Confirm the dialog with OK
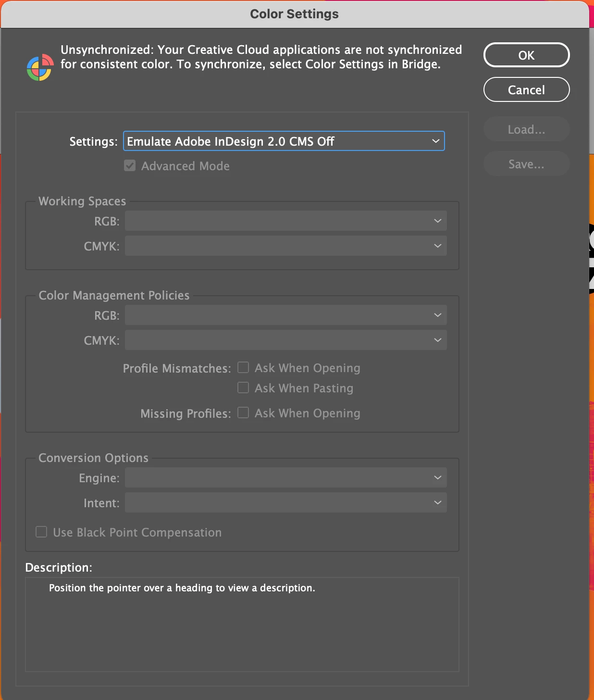The image size is (594, 700). [x=526, y=55]
